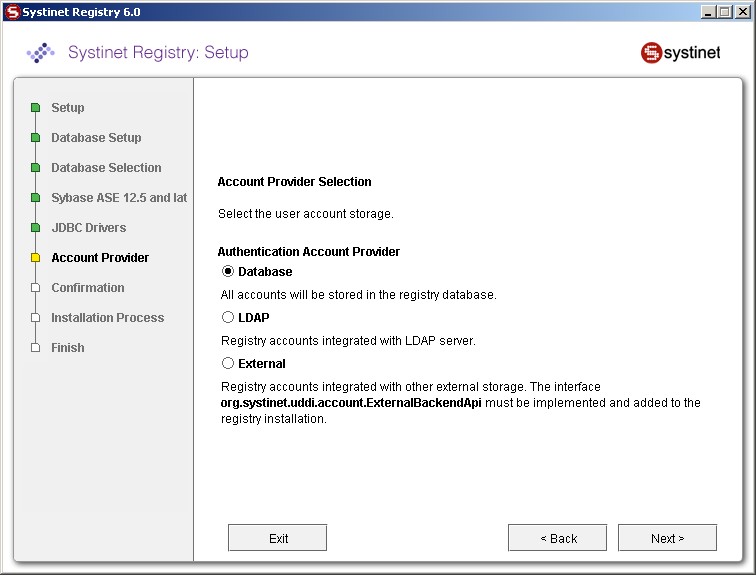Select the Database Selection step label

[x=107, y=167]
